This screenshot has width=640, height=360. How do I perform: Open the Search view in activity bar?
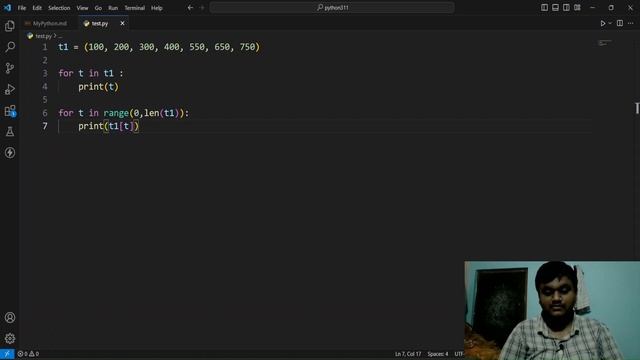coord(10,47)
